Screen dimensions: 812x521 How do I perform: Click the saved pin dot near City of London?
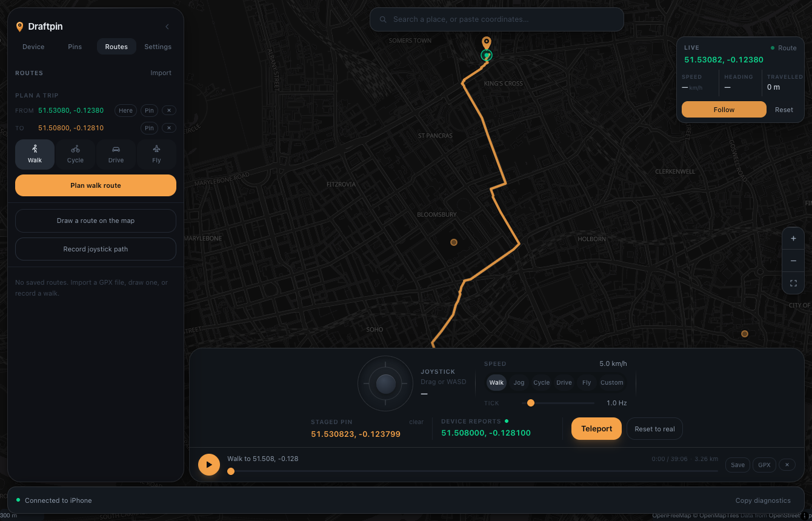pos(745,334)
